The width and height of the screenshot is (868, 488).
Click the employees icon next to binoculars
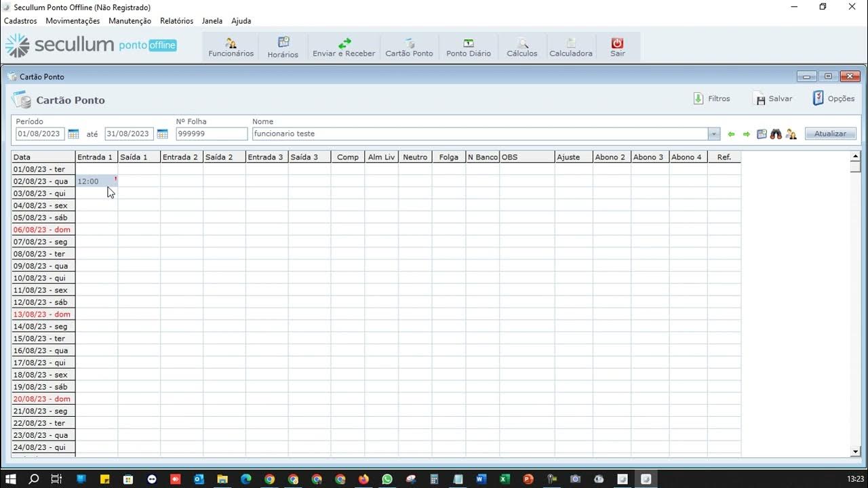pyautogui.click(x=791, y=134)
